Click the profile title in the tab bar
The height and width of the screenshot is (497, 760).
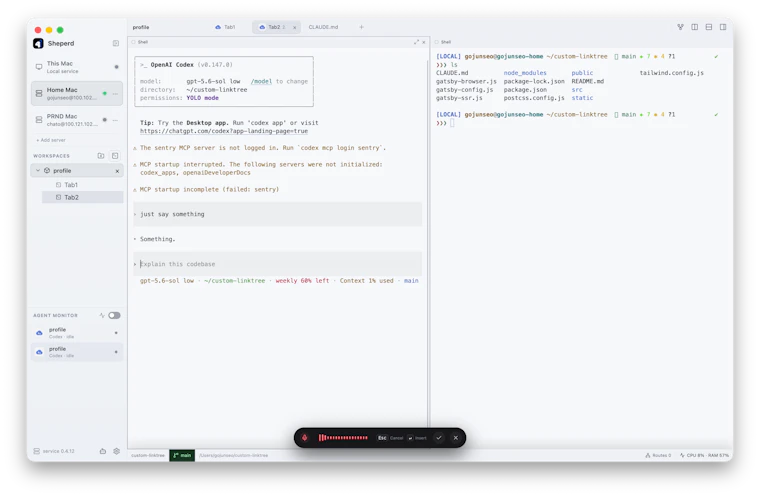tap(141, 27)
